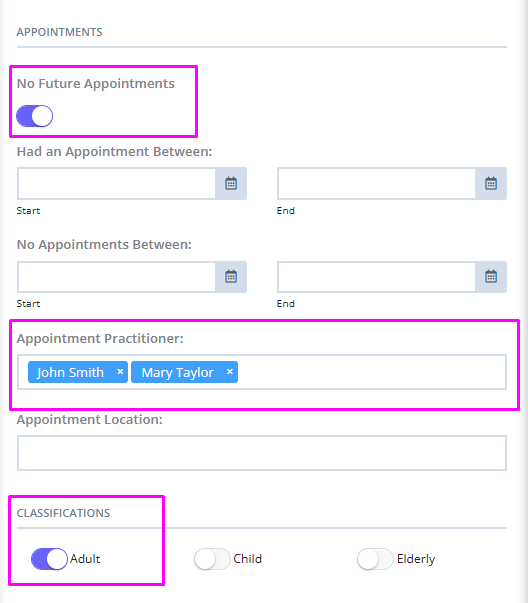Open calendar for No Appointments Between End date
Viewport: 528px width, 603px height.
(x=491, y=277)
